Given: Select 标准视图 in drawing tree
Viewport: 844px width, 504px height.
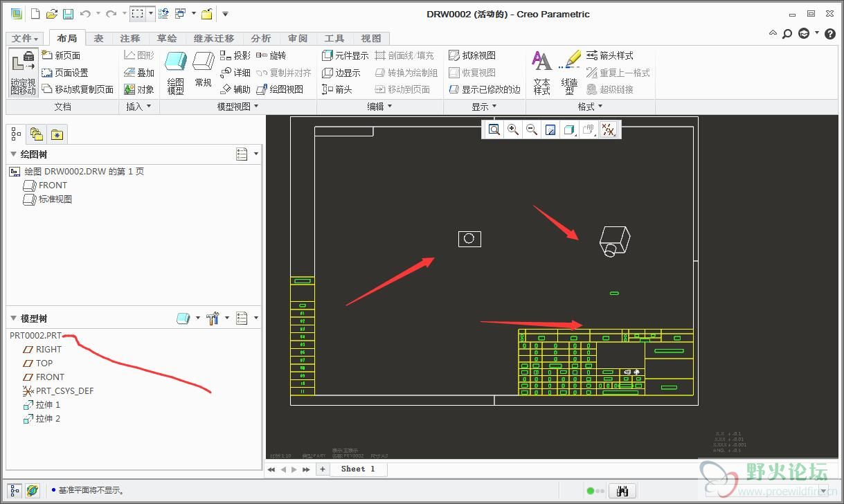Looking at the screenshot, I should click(48, 199).
